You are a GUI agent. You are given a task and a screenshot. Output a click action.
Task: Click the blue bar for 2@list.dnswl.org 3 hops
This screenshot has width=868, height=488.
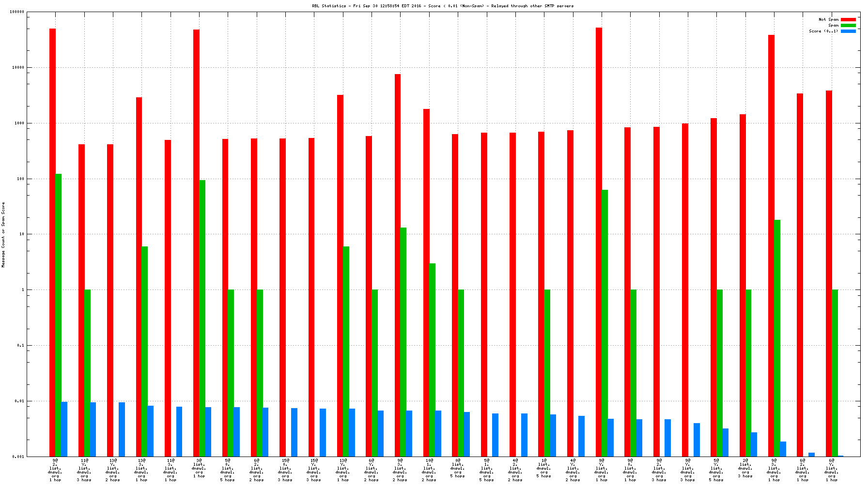(x=754, y=444)
